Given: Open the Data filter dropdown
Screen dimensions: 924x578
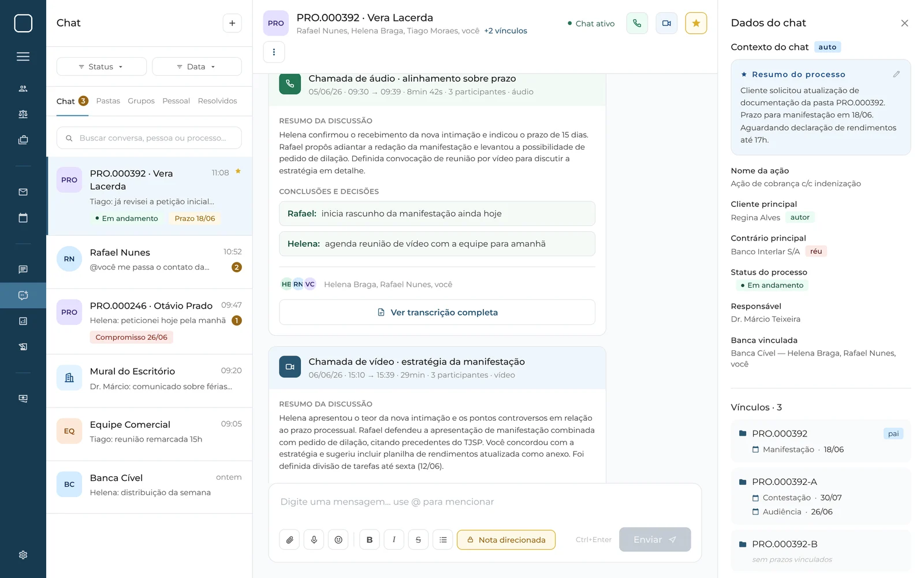Looking at the screenshot, I should tap(196, 66).
